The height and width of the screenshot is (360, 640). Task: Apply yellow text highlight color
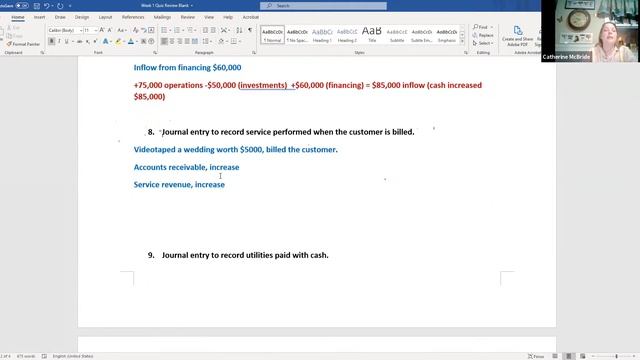click(x=118, y=41)
